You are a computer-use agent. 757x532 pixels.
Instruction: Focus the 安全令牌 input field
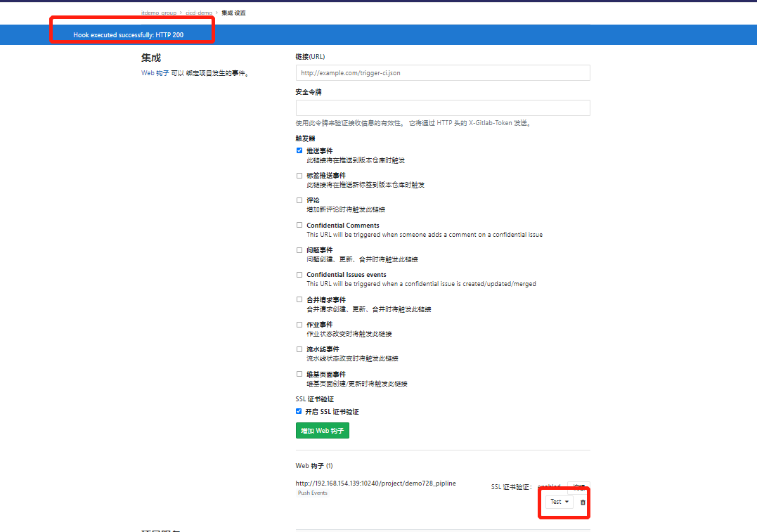pos(443,108)
